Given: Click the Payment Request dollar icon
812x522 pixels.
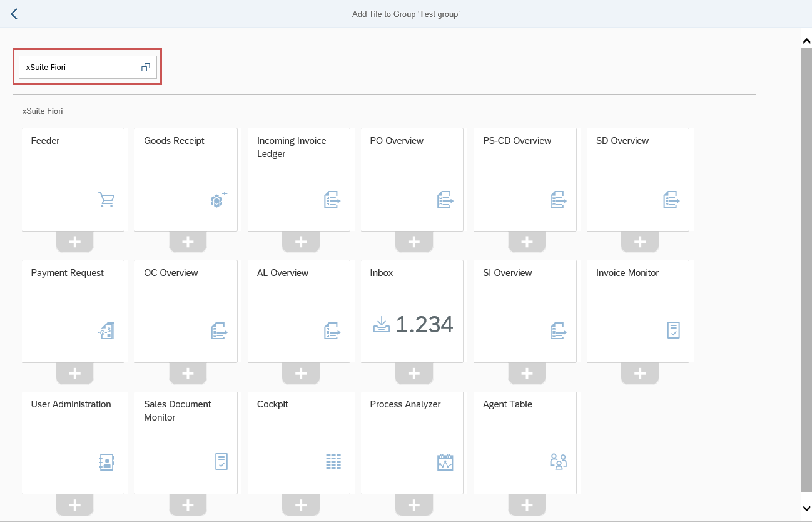Looking at the screenshot, I should coord(106,331).
